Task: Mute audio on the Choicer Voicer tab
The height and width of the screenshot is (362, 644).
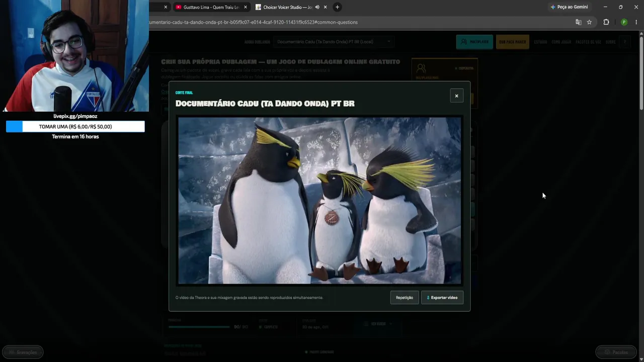Action: tap(317, 7)
